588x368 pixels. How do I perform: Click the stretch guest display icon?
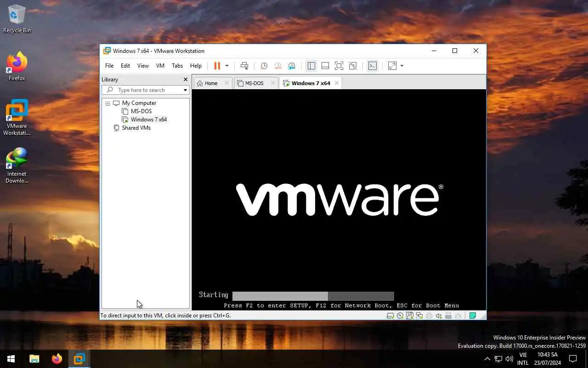392,66
